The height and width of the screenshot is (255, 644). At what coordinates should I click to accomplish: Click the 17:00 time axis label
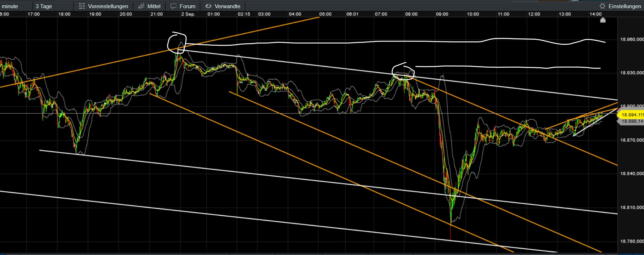click(34, 14)
